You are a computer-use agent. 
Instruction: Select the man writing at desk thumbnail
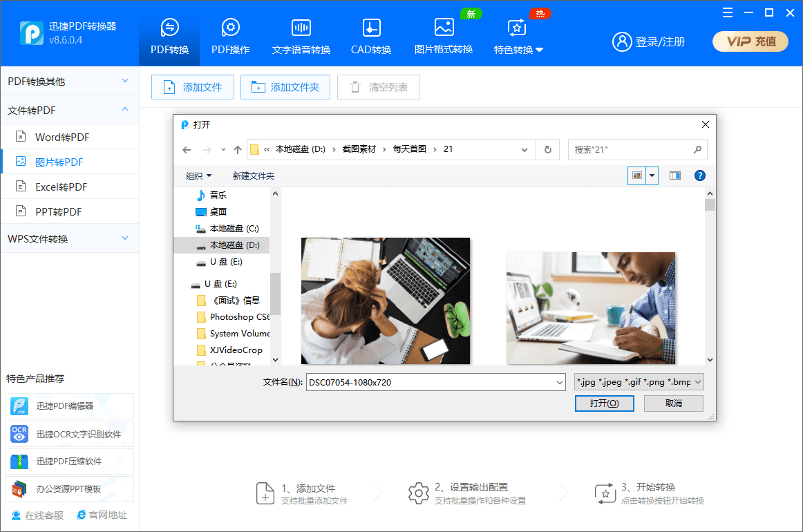click(591, 308)
